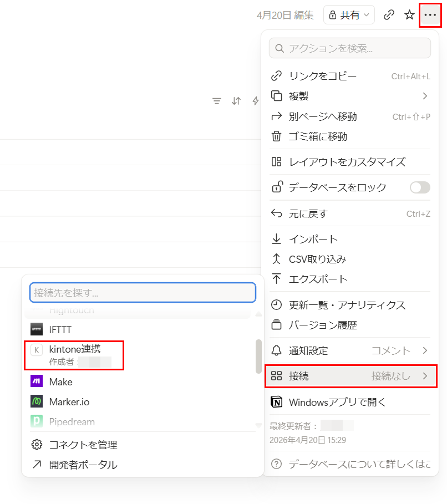Click the bell icon for 通知設定
The width and height of the screenshot is (447, 504).
tap(276, 350)
